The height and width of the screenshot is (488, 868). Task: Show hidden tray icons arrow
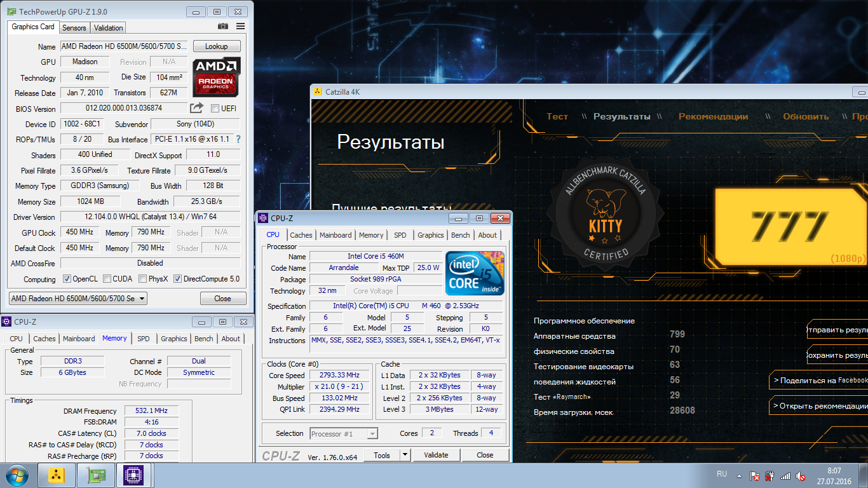pyautogui.click(x=740, y=476)
